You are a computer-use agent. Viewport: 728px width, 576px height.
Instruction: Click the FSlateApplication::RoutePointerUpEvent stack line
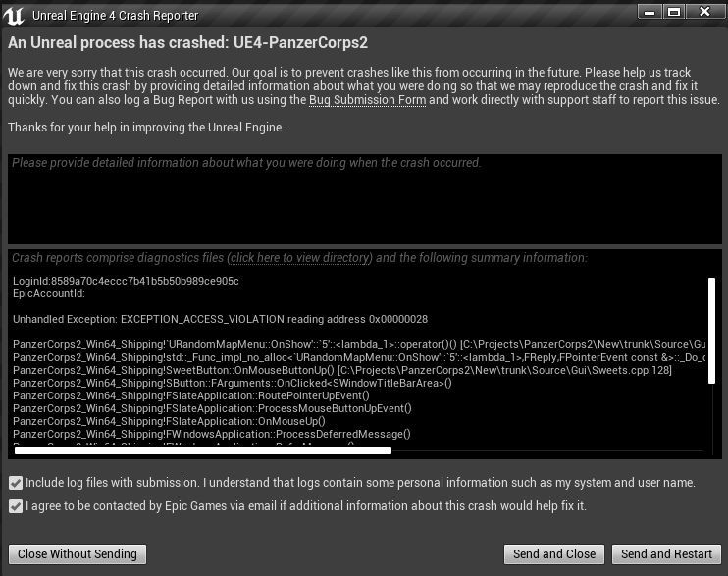tap(190, 395)
